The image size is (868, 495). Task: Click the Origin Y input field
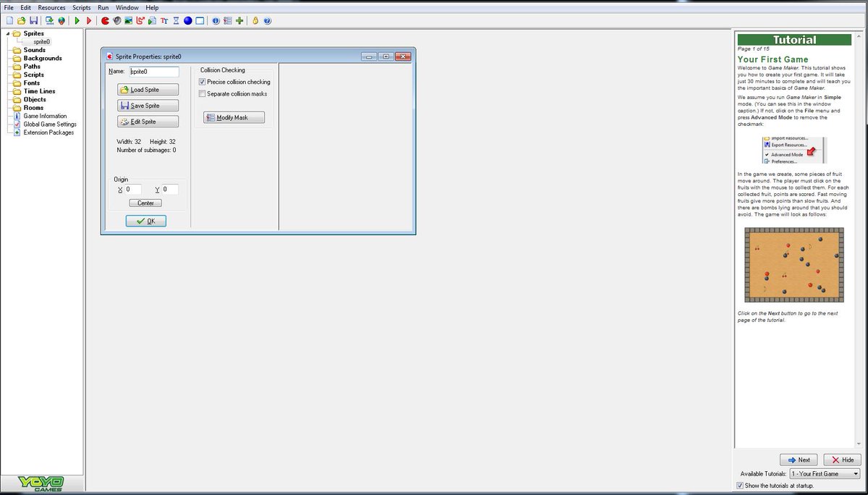tap(170, 190)
